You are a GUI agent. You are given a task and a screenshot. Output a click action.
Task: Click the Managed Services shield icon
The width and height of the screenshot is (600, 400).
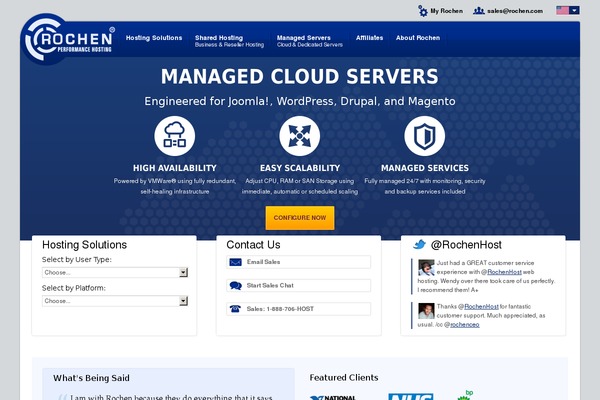425,136
